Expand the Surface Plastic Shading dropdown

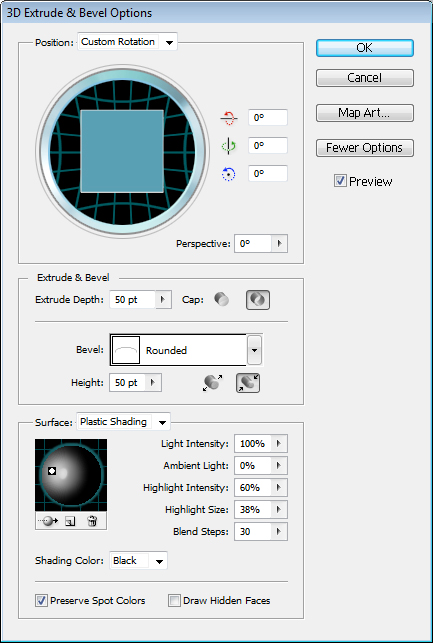point(123,422)
